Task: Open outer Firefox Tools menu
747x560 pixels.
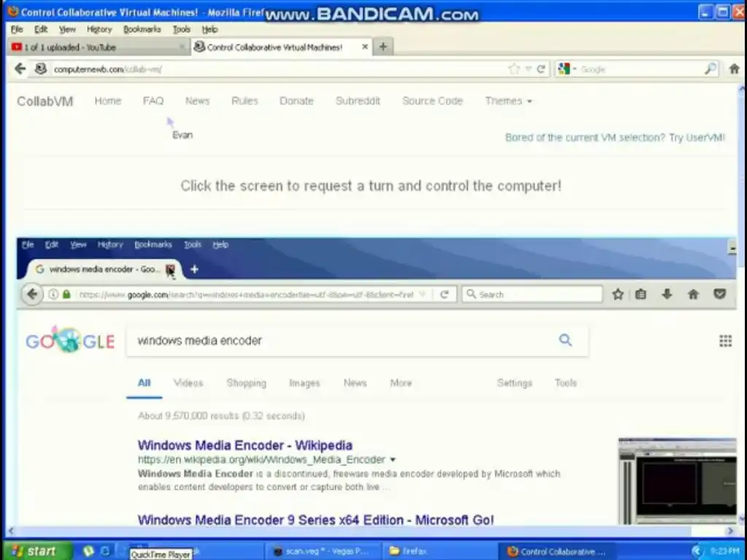Action: tap(181, 29)
